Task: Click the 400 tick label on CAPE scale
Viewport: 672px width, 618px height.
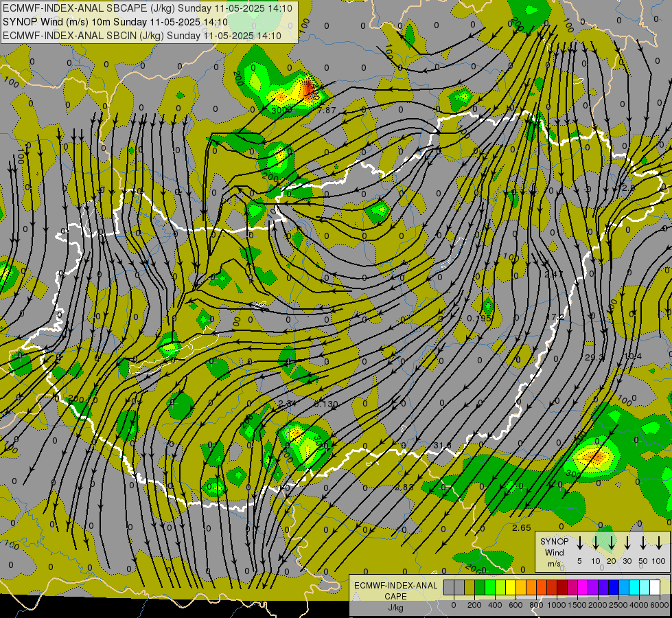Action: [x=495, y=605]
